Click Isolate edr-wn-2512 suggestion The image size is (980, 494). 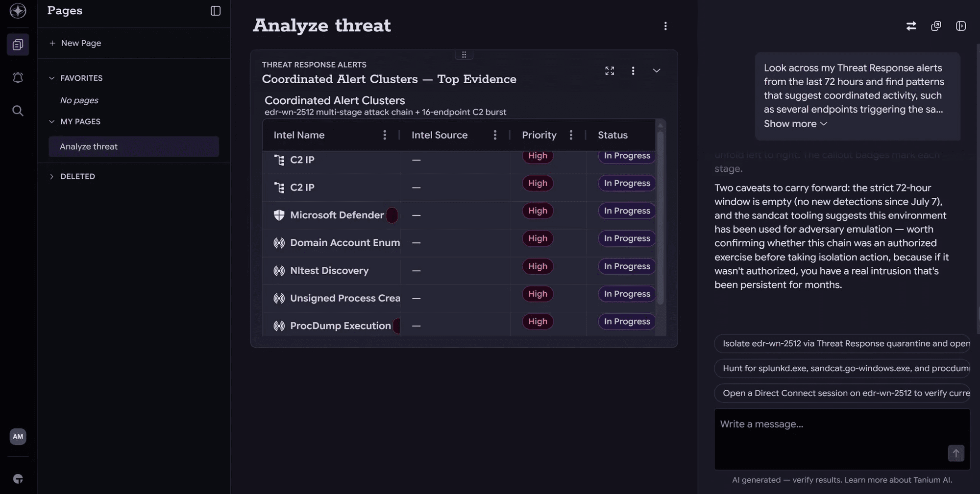point(842,344)
